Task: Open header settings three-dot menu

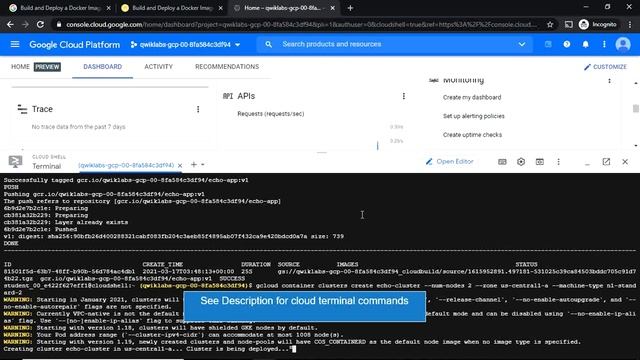Action: click(604, 44)
